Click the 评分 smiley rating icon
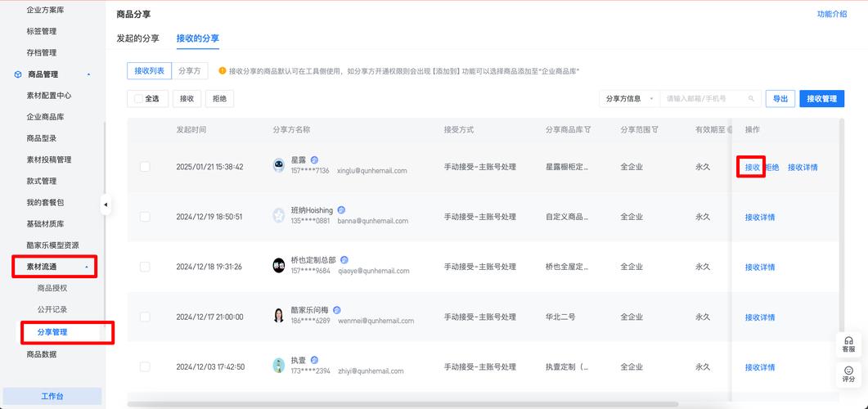 tap(848, 371)
